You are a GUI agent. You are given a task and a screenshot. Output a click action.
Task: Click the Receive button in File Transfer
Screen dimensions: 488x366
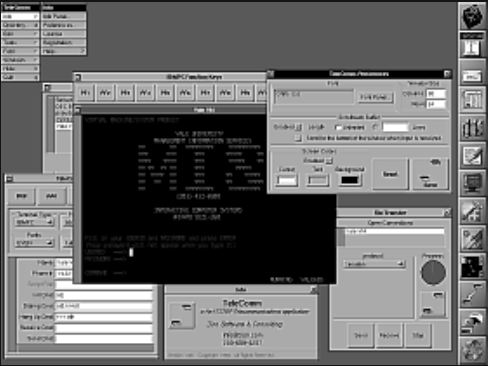point(389,335)
